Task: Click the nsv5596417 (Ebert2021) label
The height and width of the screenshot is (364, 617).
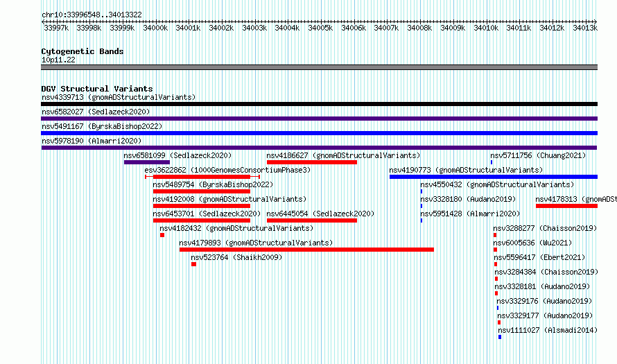Action: 539,257
